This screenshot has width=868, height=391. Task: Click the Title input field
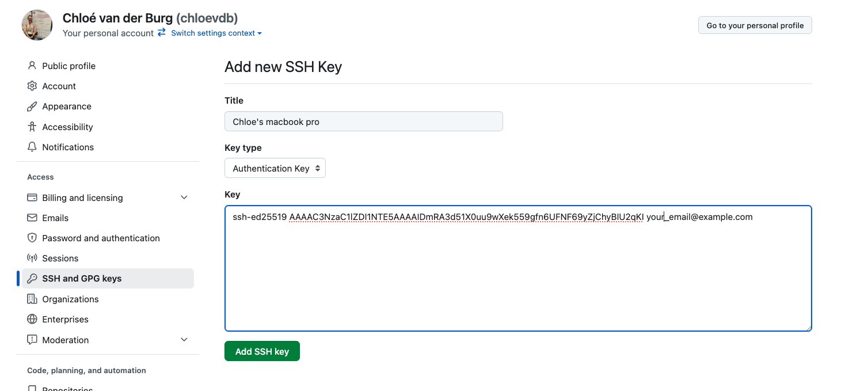(x=363, y=122)
